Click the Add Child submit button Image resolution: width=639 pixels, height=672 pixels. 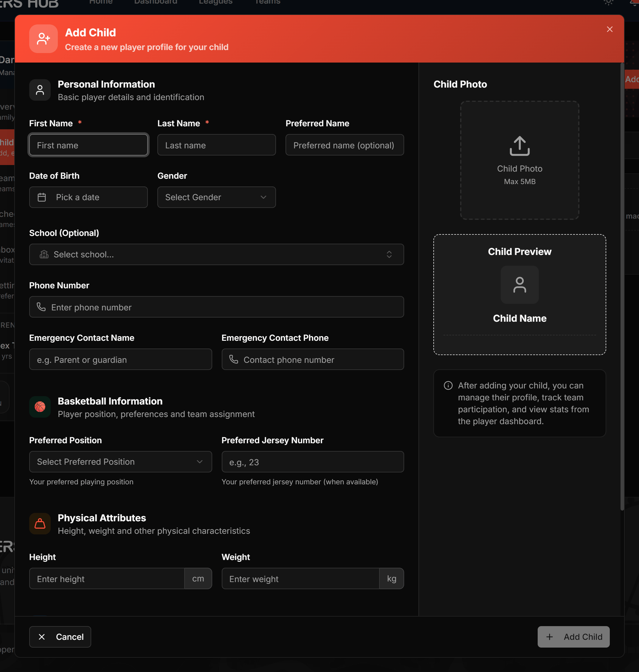pos(573,637)
